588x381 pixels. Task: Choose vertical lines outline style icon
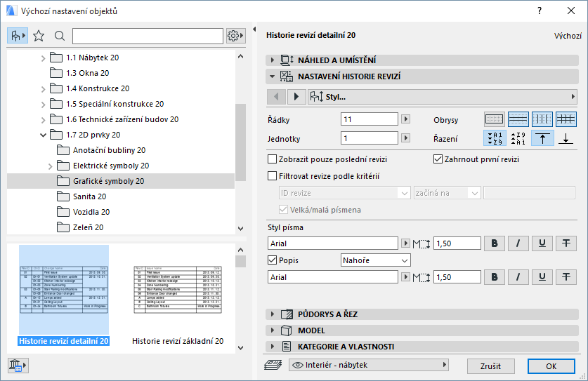click(x=542, y=119)
